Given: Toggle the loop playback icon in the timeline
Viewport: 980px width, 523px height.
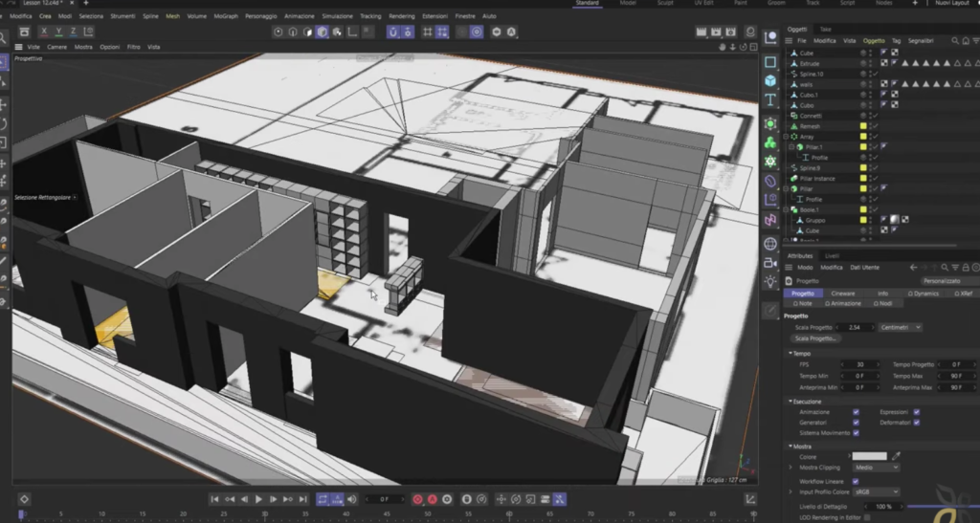Looking at the screenshot, I should [x=323, y=499].
